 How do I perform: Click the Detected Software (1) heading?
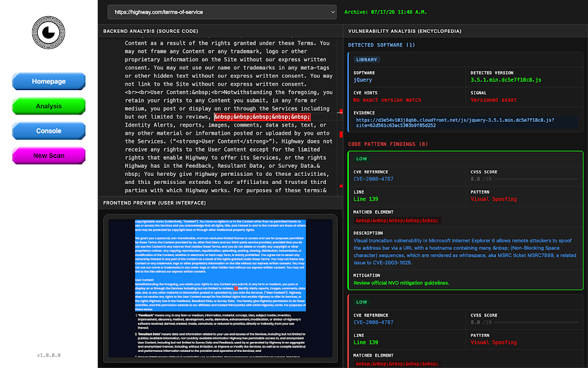pos(381,45)
